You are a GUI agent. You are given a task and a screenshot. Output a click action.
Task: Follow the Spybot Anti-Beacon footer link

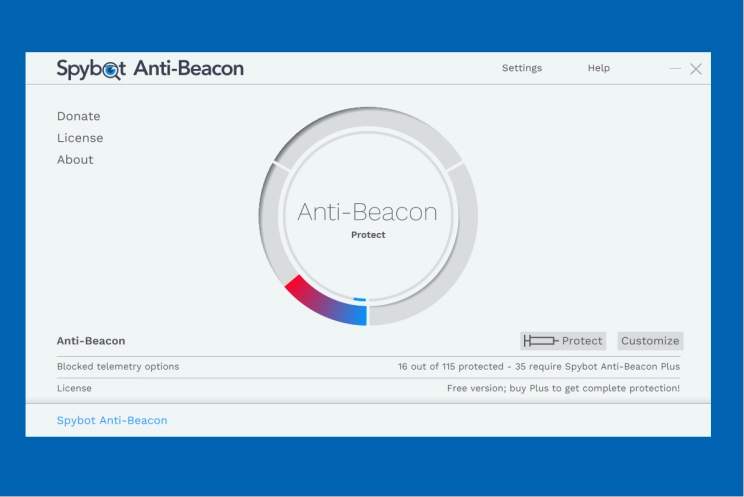tap(112, 421)
